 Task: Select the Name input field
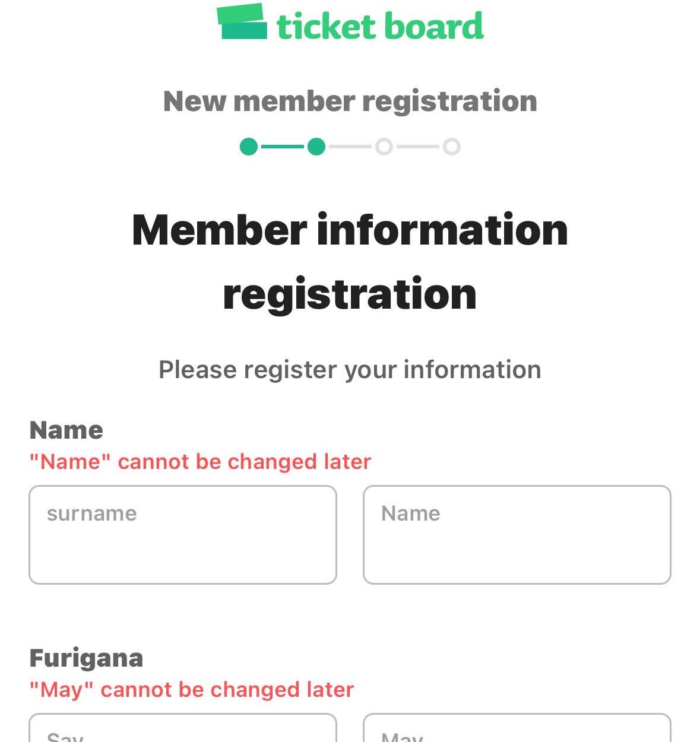517,533
